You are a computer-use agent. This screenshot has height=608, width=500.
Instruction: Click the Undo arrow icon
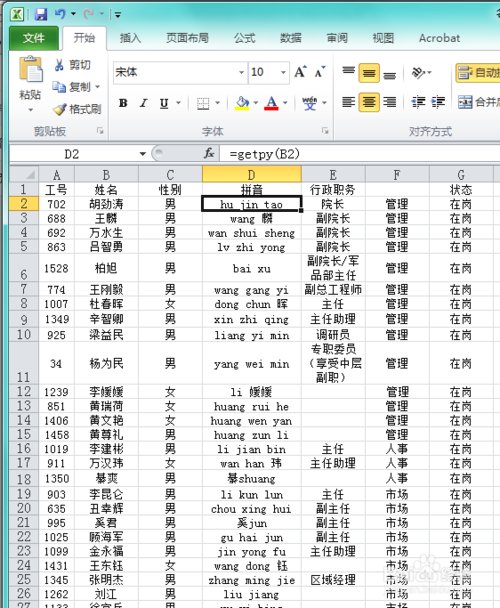[60, 14]
